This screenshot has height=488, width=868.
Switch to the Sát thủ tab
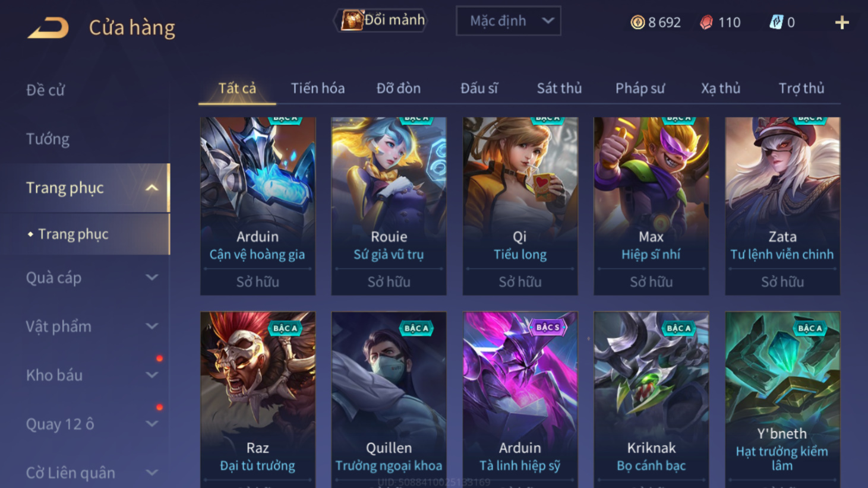tap(559, 88)
